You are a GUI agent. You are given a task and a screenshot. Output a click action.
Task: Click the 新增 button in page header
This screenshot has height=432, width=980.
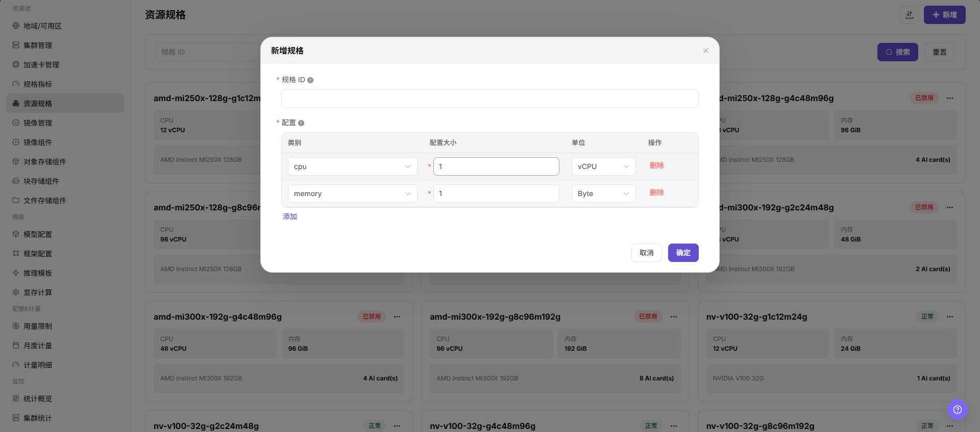[945, 15]
